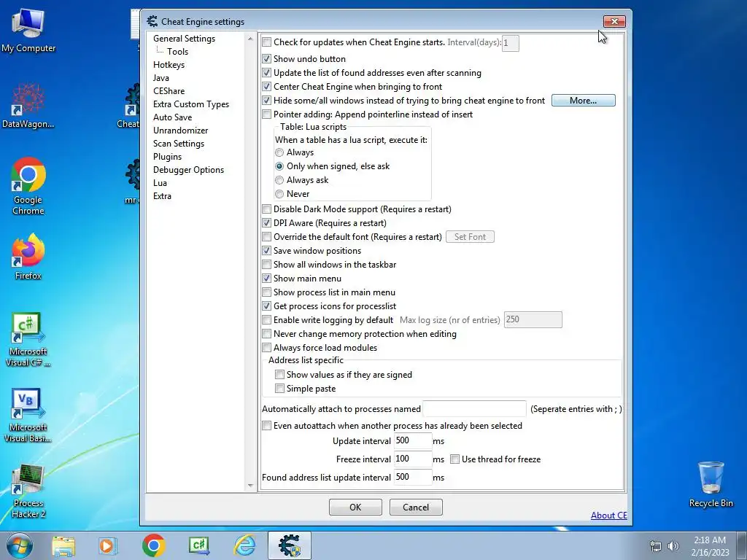747x560 pixels.
Task: Toggle DPI Aware checkbox
Action: point(267,223)
